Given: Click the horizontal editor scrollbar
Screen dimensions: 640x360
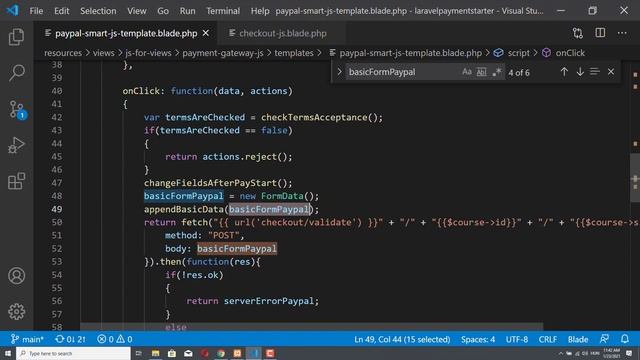Looking at the screenshot, I should (311, 327).
